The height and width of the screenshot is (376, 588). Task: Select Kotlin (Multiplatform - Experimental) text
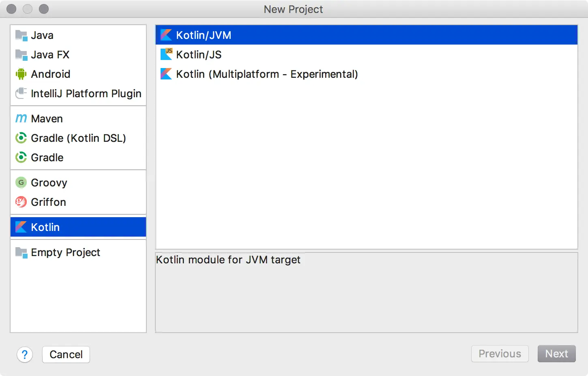pyautogui.click(x=267, y=74)
